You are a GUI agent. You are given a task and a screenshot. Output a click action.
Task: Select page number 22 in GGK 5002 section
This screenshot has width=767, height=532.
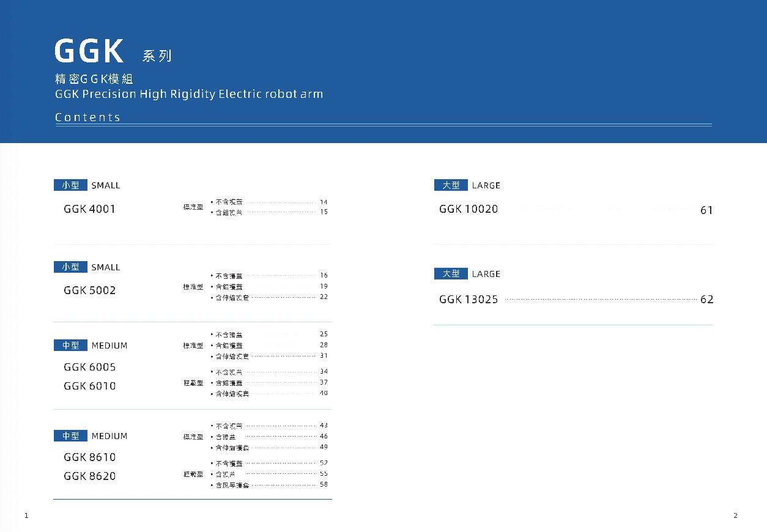tap(324, 297)
